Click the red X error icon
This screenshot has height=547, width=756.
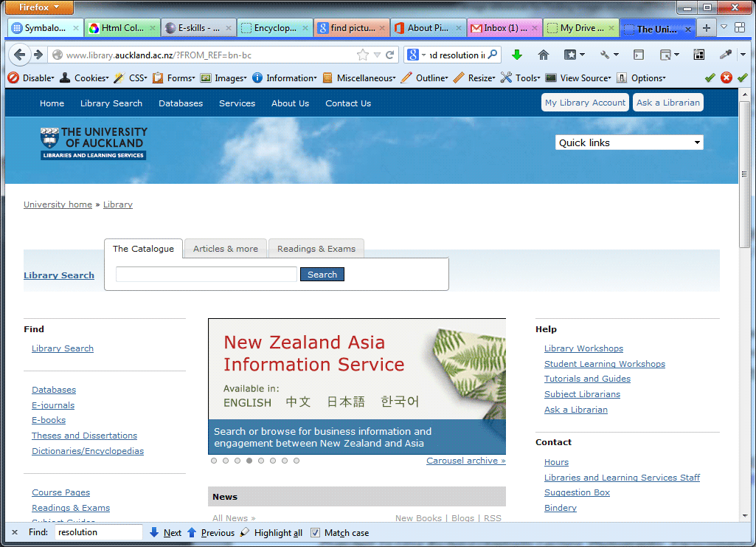[x=726, y=78]
